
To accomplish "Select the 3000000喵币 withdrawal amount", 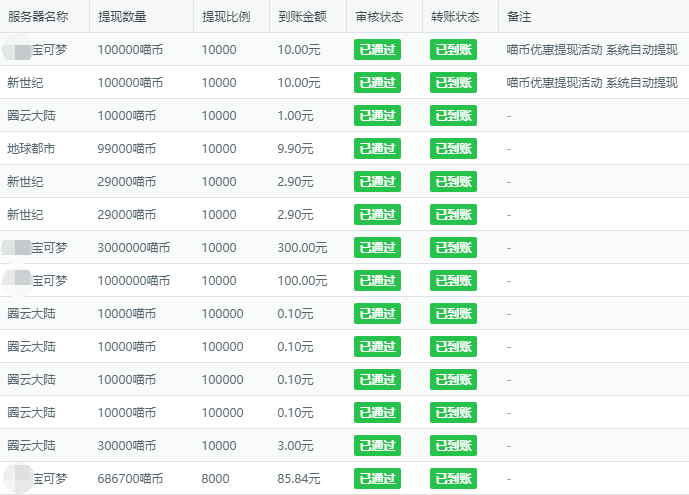I will click(134, 248).
